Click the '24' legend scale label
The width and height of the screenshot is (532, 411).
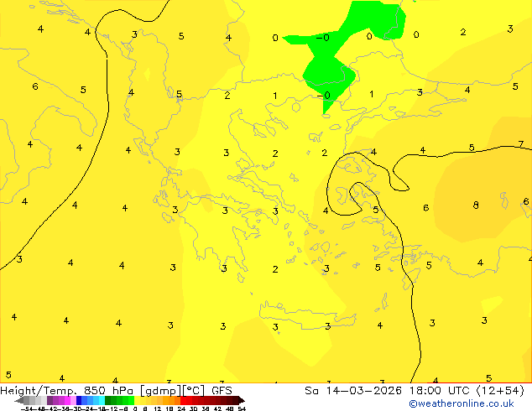181,409
